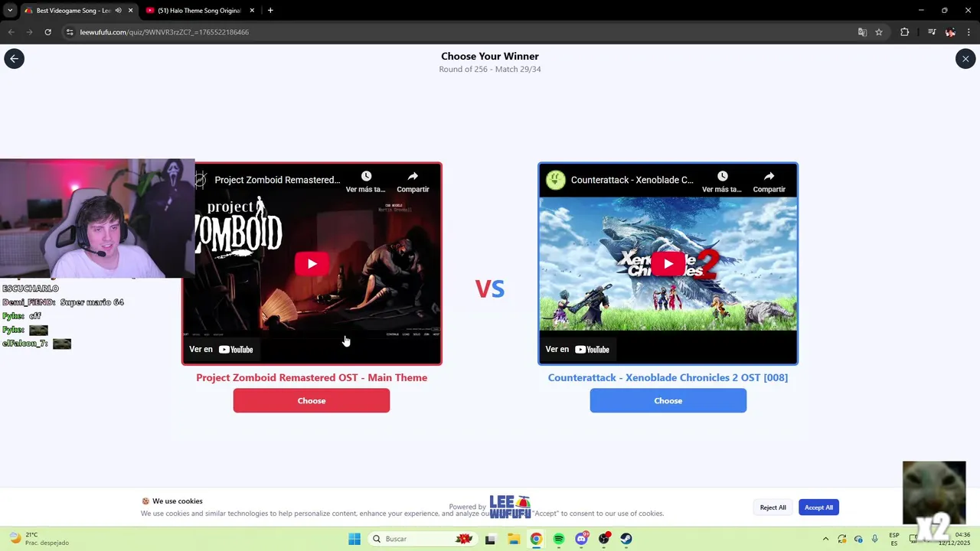This screenshot has width=980, height=551.
Task: View site information icon in address bar
Action: pyautogui.click(x=70, y=32)
